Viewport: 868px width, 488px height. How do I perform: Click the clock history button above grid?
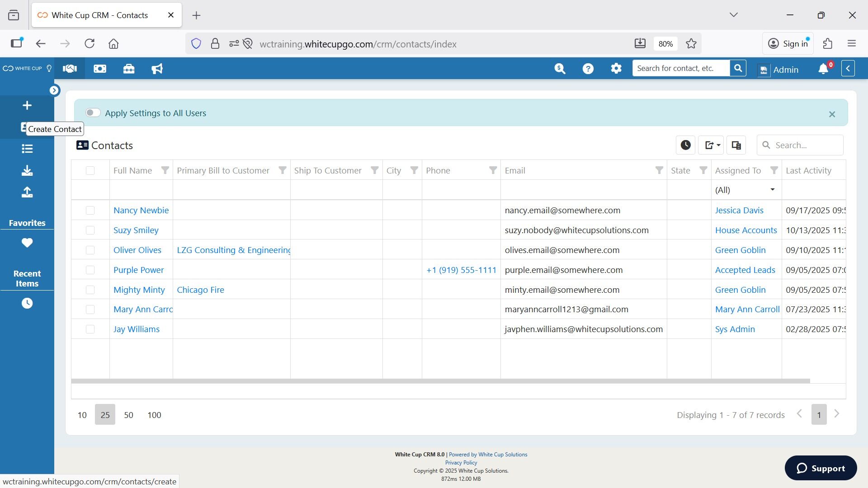click(686, 145)
